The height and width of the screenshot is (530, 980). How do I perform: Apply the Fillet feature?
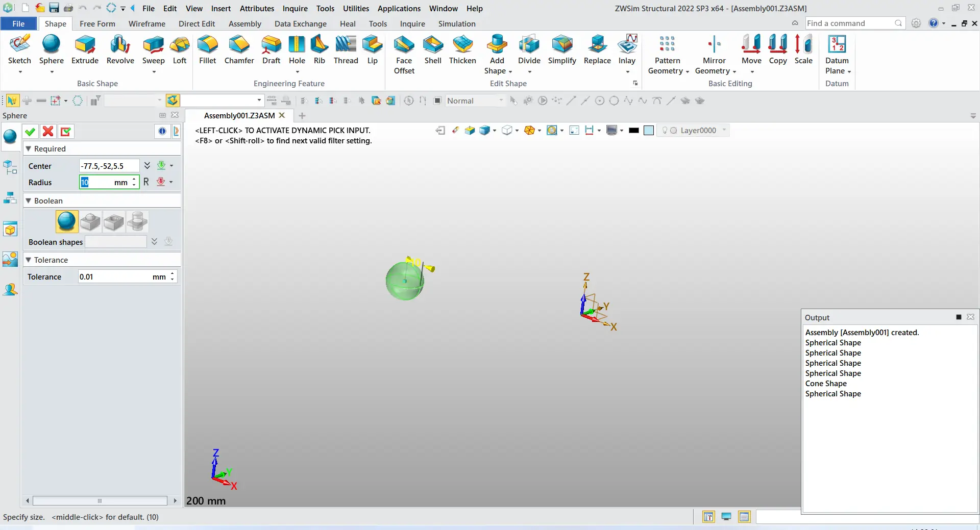(208, 50)
